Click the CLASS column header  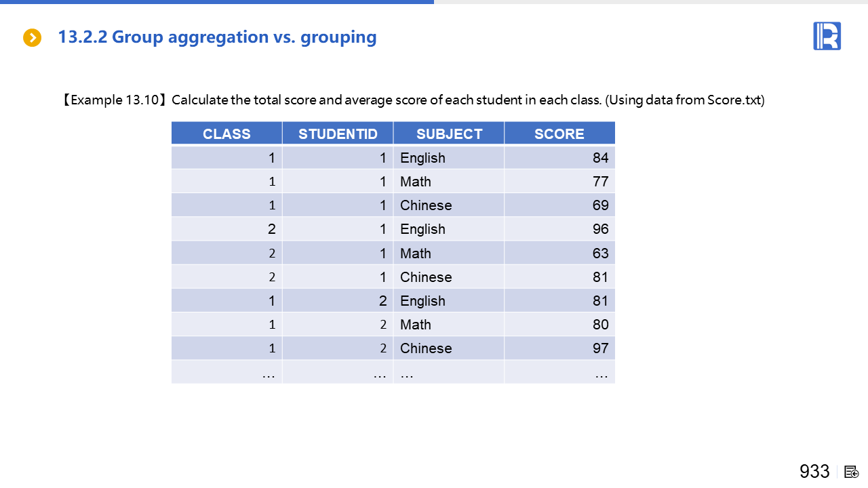pos(226,134)
